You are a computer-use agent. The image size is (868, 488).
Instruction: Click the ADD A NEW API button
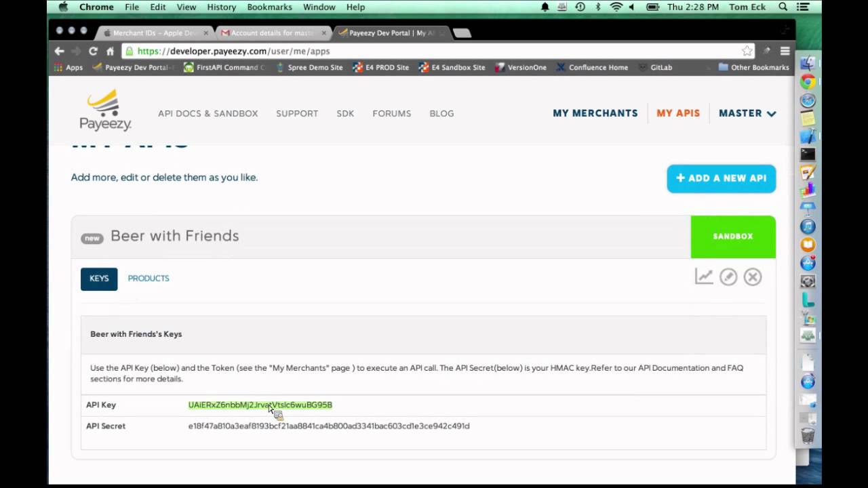coord(721,178)
